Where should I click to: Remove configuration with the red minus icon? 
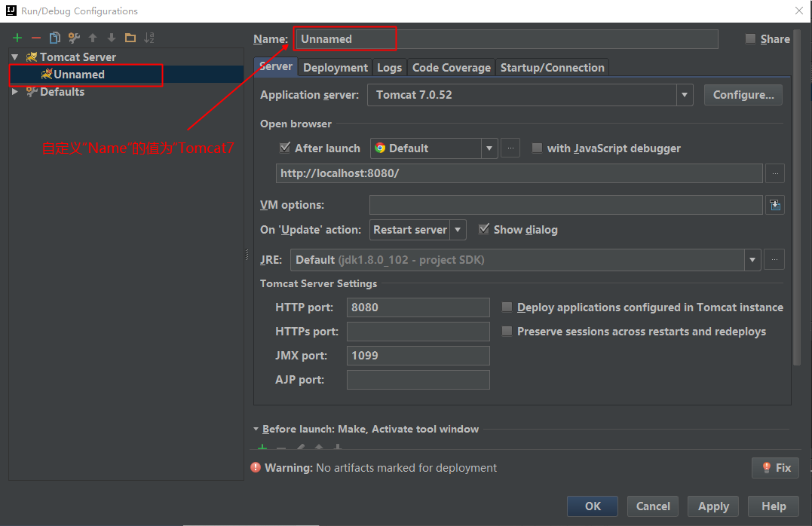click(x=35, y=38)
